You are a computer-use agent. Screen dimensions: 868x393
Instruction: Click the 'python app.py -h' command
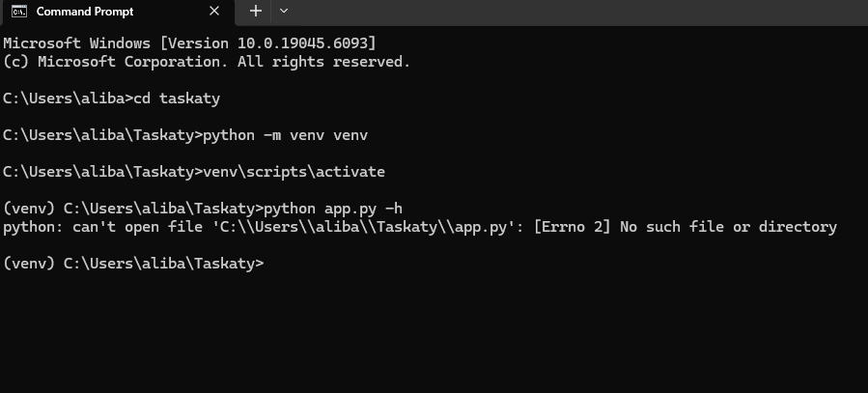click(332, 209)
